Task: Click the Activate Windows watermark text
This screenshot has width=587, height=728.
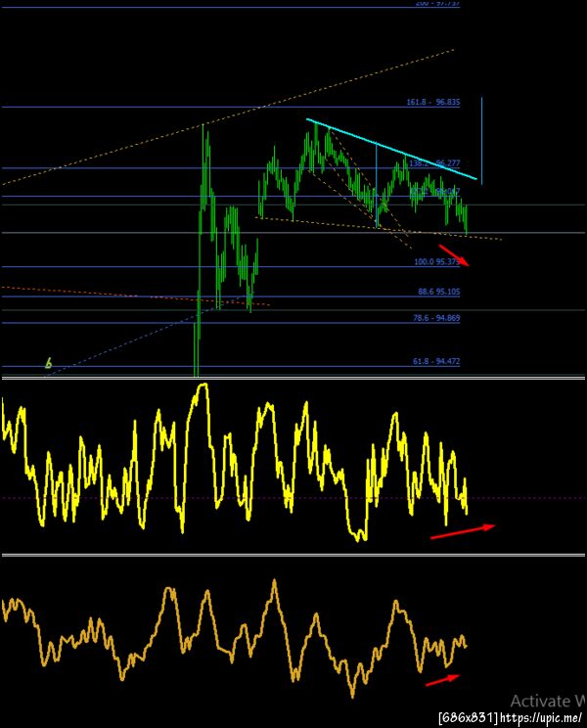Action: click(x=549, y=701)
